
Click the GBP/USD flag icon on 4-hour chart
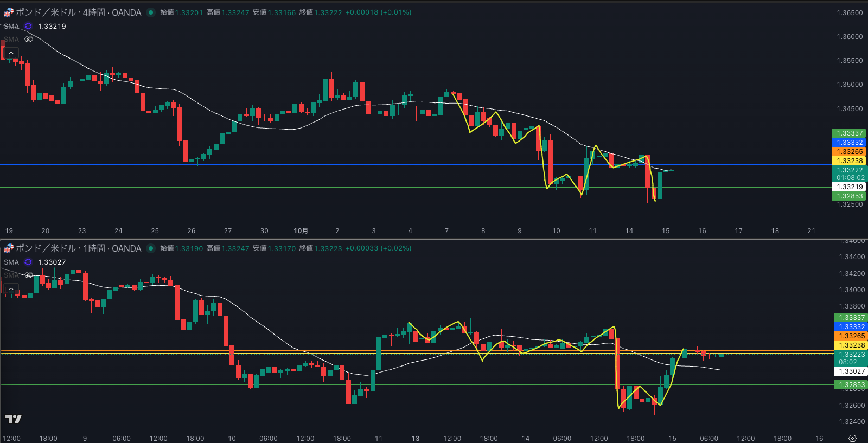(9, 12)
